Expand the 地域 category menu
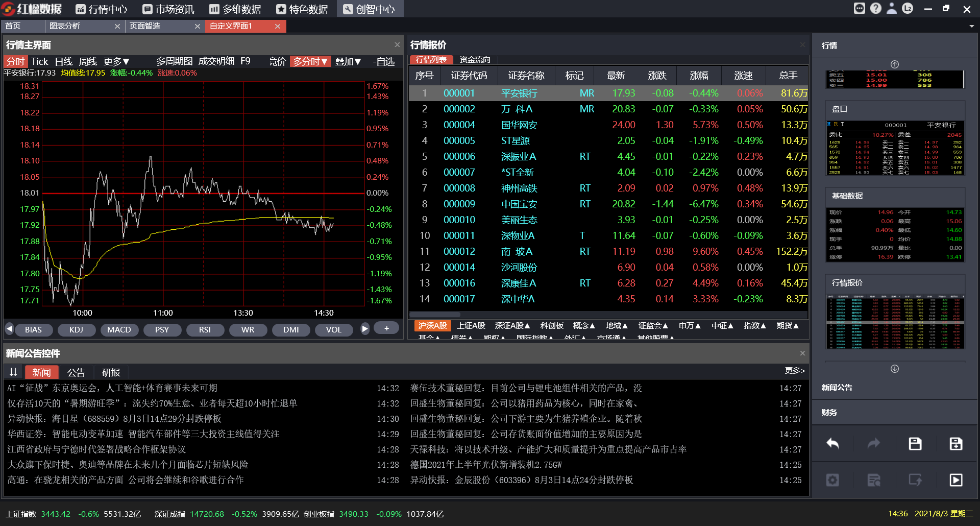This screenshot has width=980, height=526. (617, 325)
